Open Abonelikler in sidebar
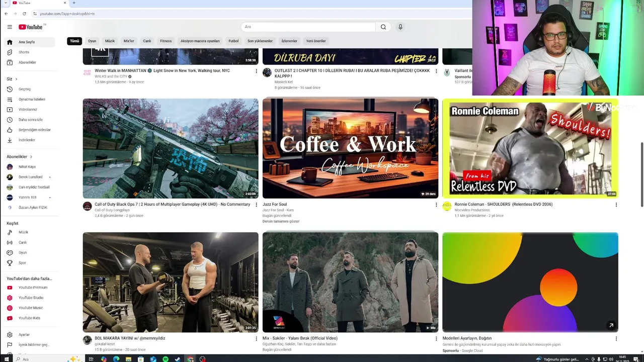Viewport: 644px width, 362px height. [30, 62]
